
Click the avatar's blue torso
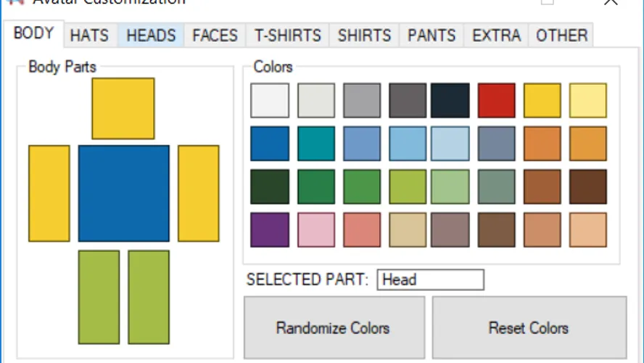[123, 193]
